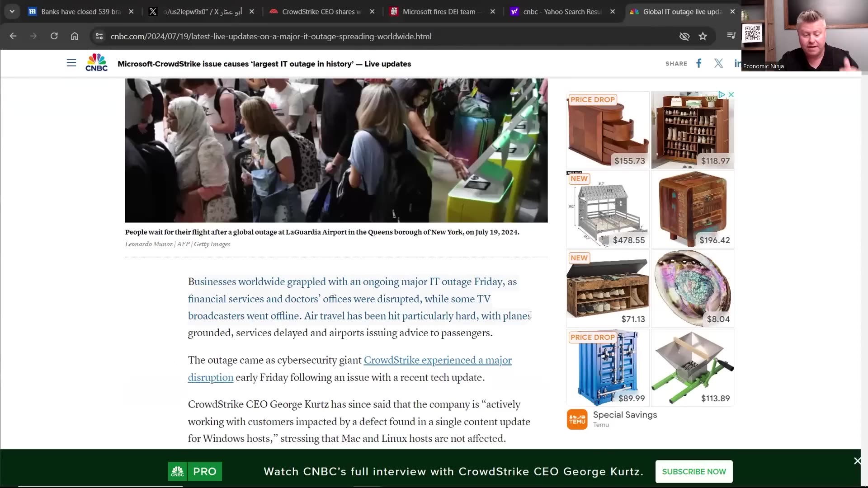The height and width of the screenshot is (488, 868).
Task: Switch to 'Banks have closed 539' tab
Action: click(80, 12)
